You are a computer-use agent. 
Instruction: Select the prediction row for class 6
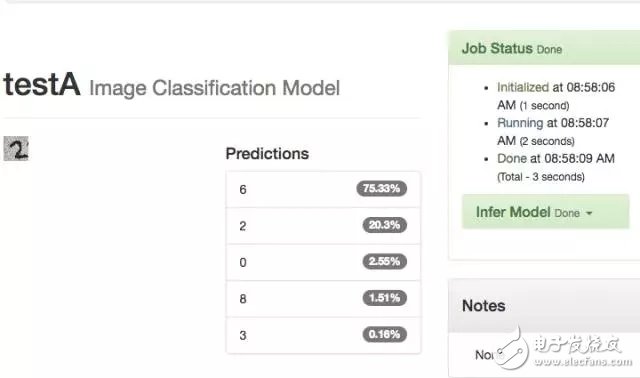click(323, 189)
